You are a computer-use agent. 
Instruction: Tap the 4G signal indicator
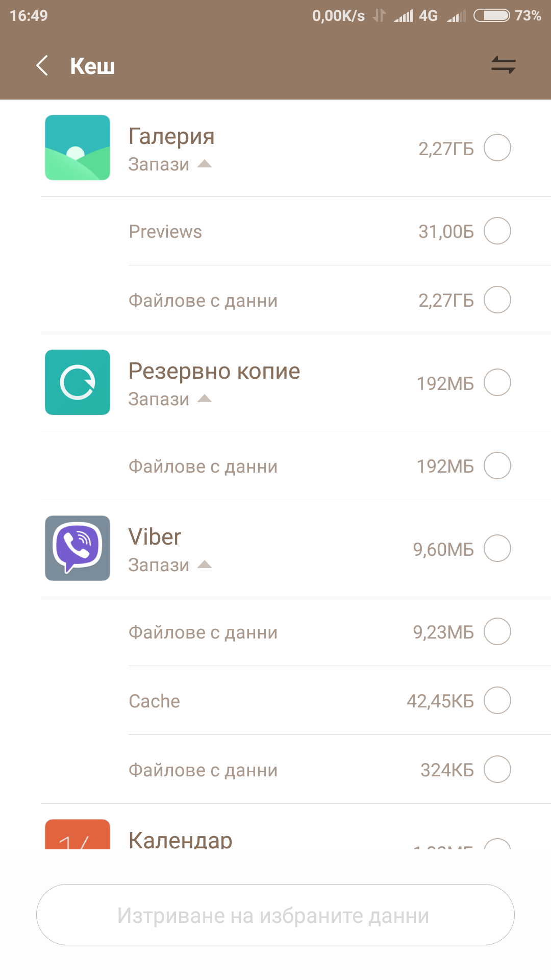[428, 16]
